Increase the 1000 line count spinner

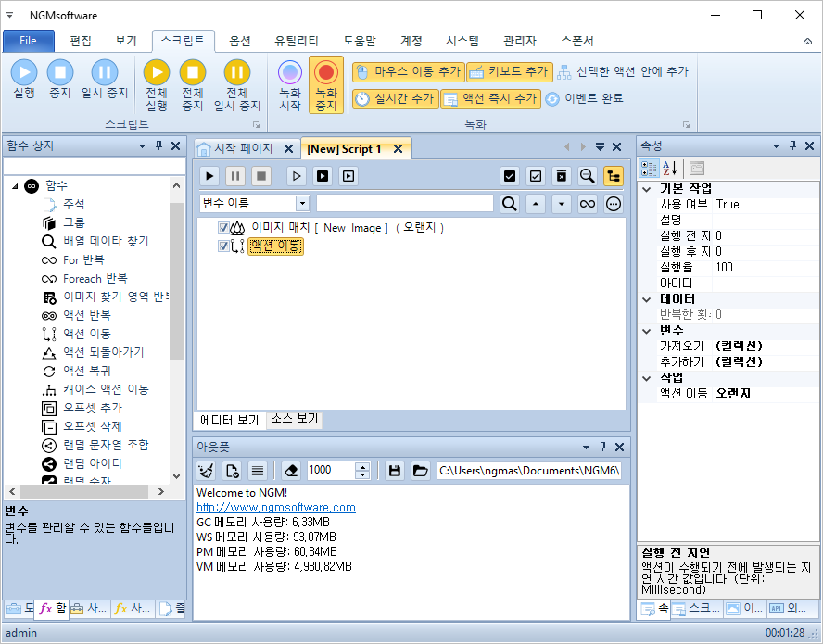point(362,466)
